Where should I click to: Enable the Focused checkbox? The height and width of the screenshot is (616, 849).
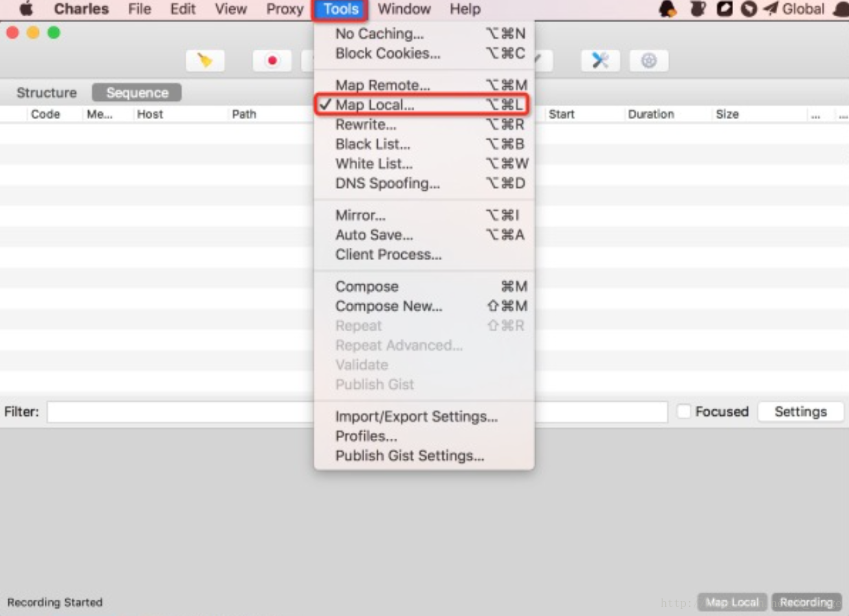(x=684, y=412)
